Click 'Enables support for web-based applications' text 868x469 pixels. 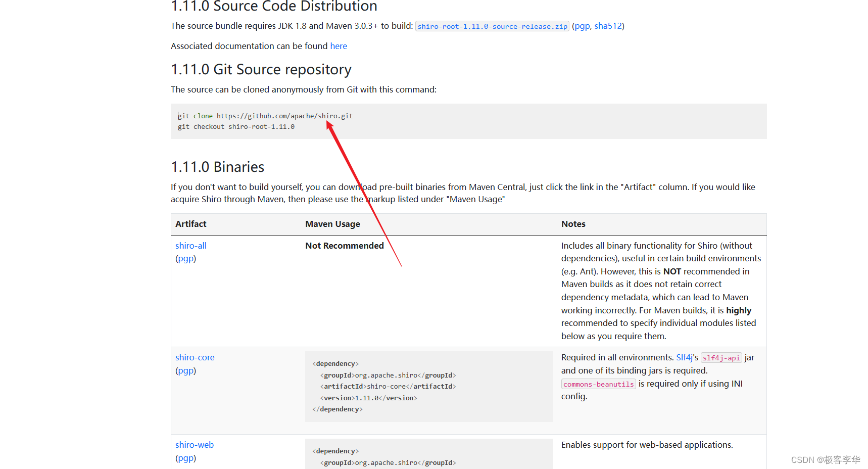tap(647, 445)
